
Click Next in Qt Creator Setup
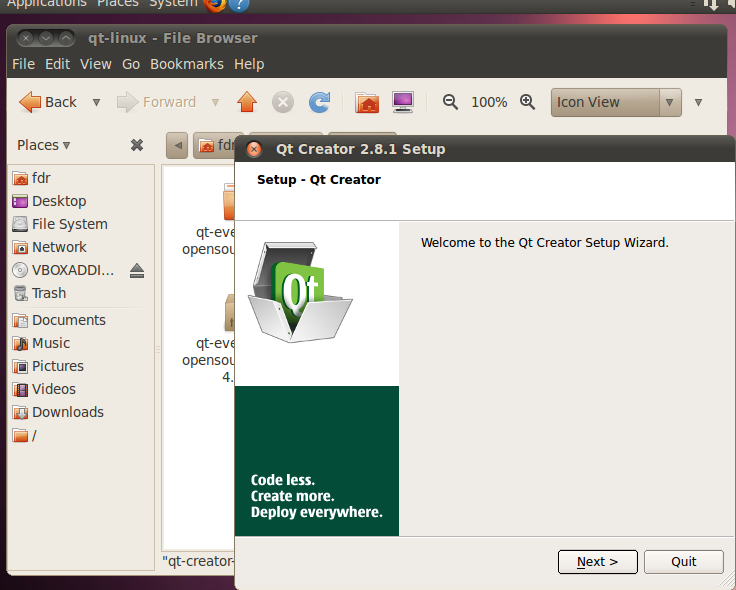click(598, 562)
